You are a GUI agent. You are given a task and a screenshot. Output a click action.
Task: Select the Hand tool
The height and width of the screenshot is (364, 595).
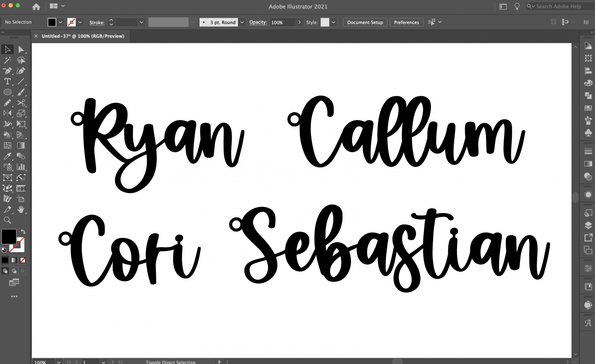(21, 209)
